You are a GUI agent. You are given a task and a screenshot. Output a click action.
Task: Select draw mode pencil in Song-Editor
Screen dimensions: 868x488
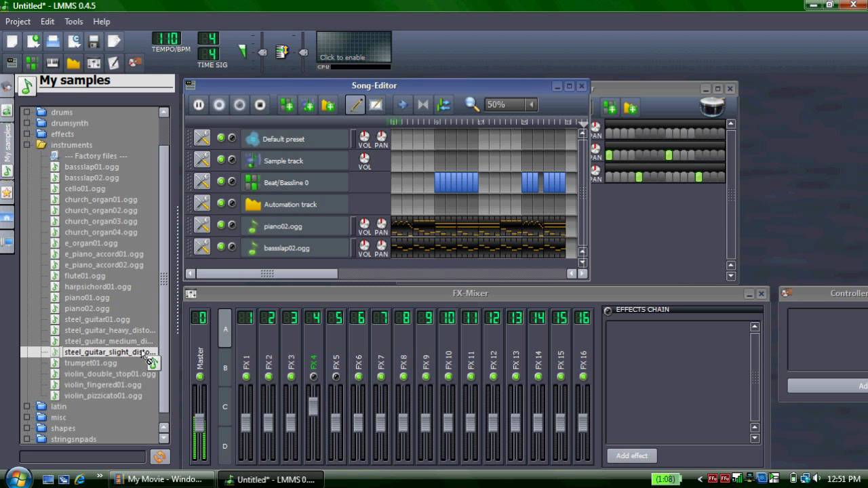[355, 105]
